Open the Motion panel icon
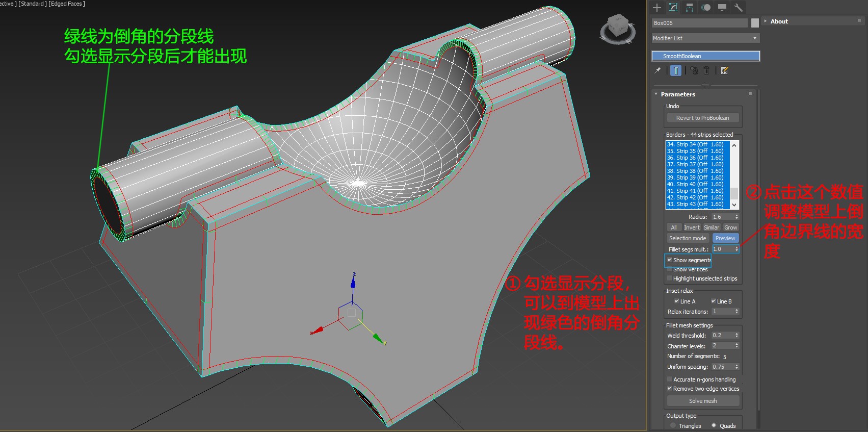The width and height of the screenshot is (868, 432). pyautogui.click(x=706, y=7)
